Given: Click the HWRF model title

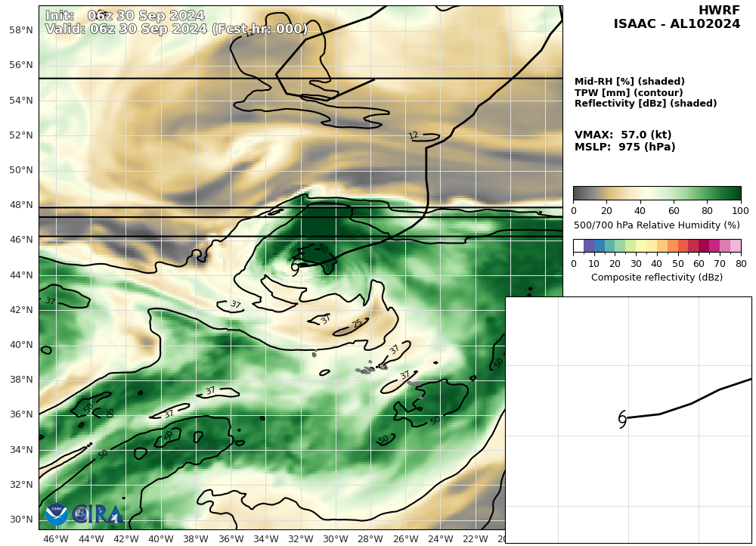Looking at the screenshot, I should point(719,11).
